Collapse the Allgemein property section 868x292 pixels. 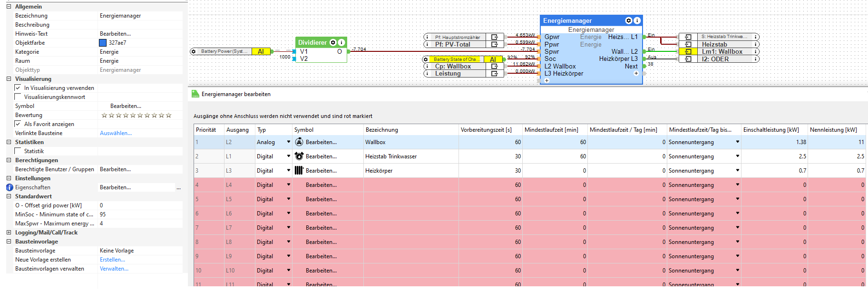(9, 7)
